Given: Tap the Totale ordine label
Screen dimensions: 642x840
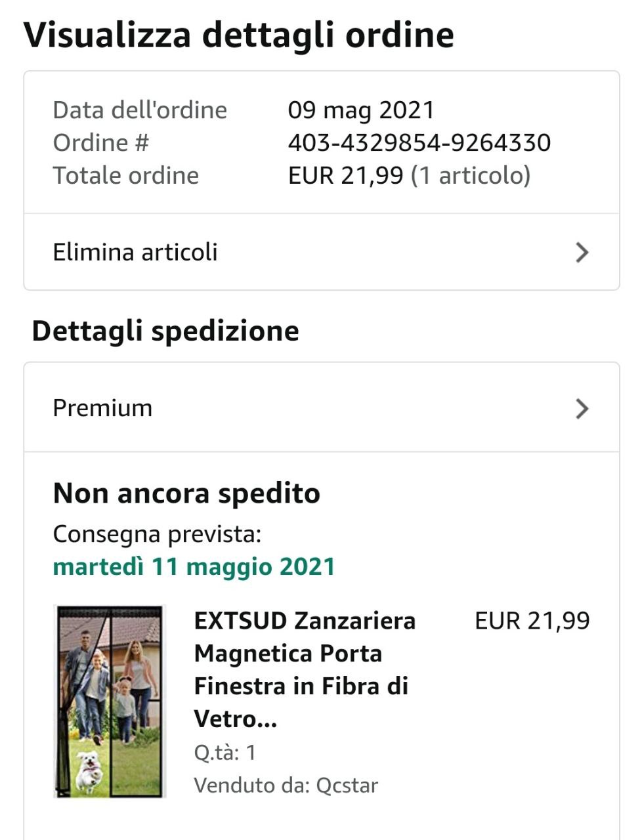Looking at the screenshot, I should click(125, 175).
